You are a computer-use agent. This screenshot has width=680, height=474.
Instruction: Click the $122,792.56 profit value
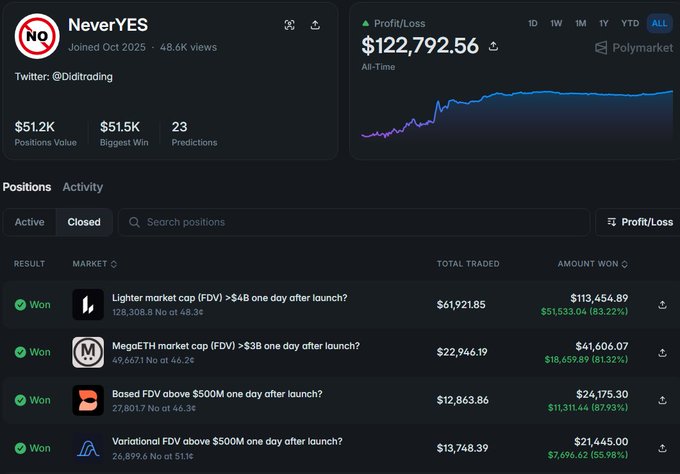pyautogui.click(x=420, y=46)
